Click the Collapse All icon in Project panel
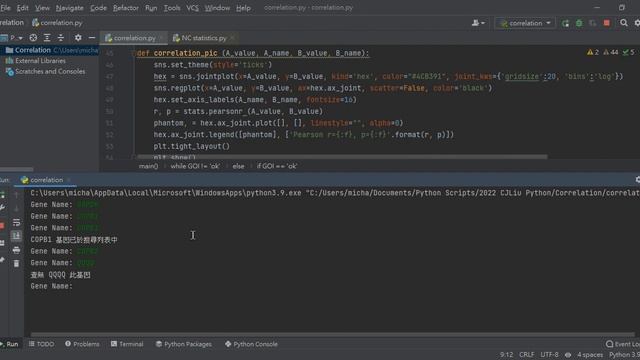 click(61, 38)
